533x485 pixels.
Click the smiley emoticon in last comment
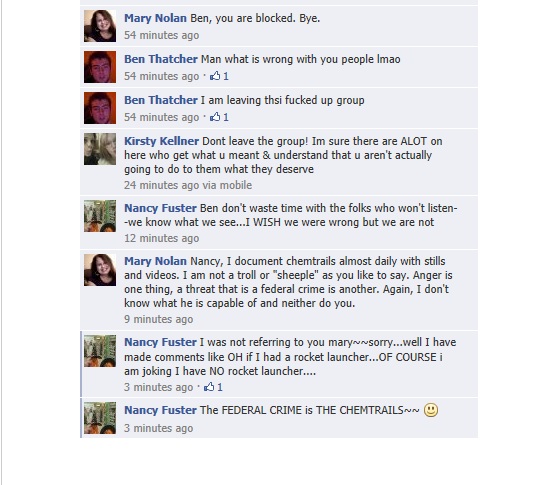coord(431,410)
